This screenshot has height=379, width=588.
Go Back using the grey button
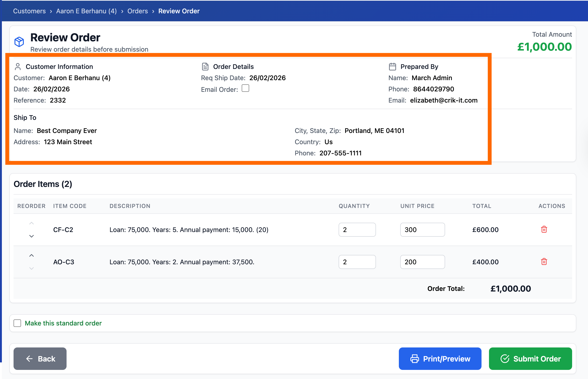click(40, 359)
